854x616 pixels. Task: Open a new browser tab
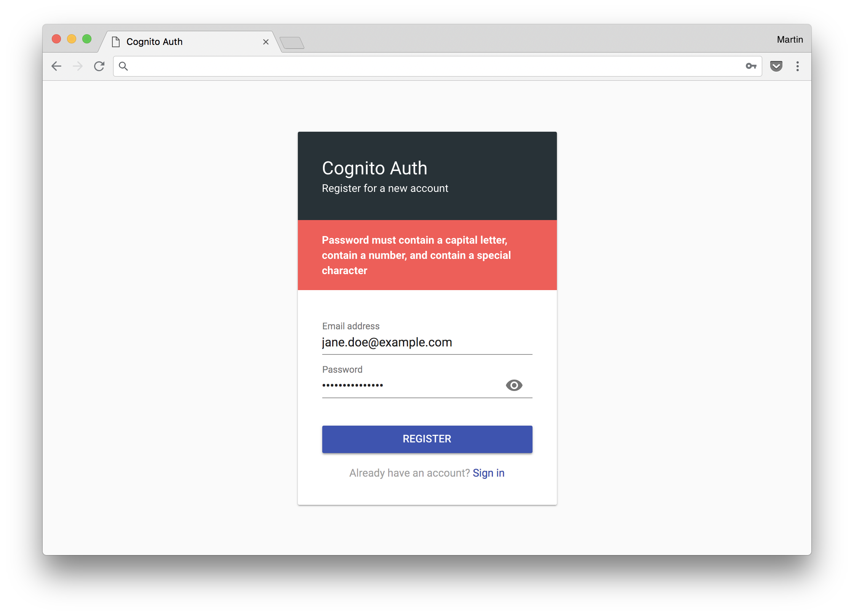tap(292, 43)
